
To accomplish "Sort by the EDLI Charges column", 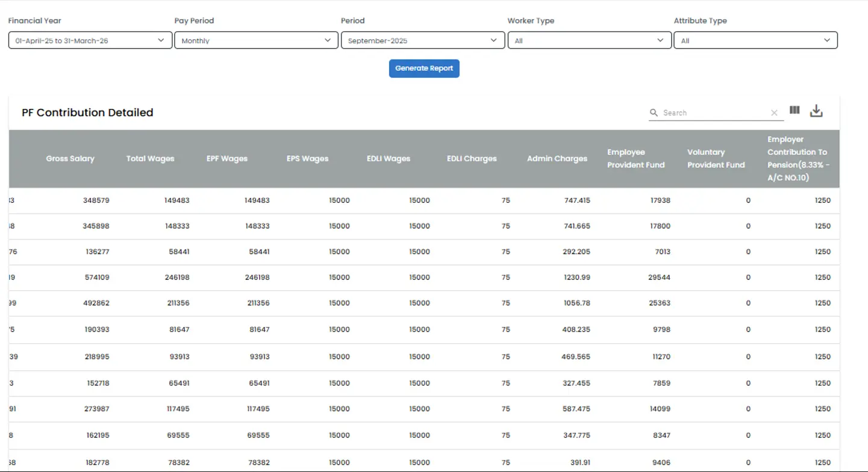I will 472,158.
